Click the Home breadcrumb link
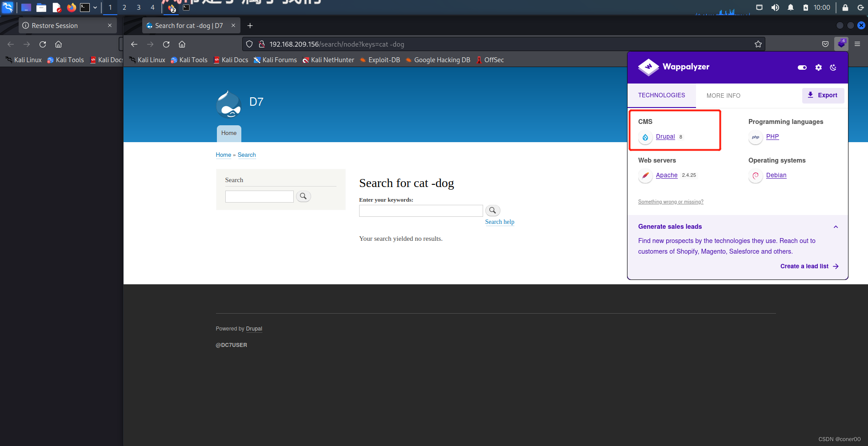Image resolution: width=868 pixels, height=446 pixels. point(224,155)
